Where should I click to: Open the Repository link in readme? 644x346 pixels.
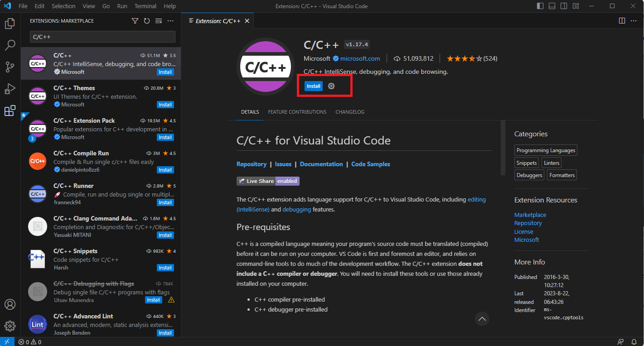tap(252, 164)
